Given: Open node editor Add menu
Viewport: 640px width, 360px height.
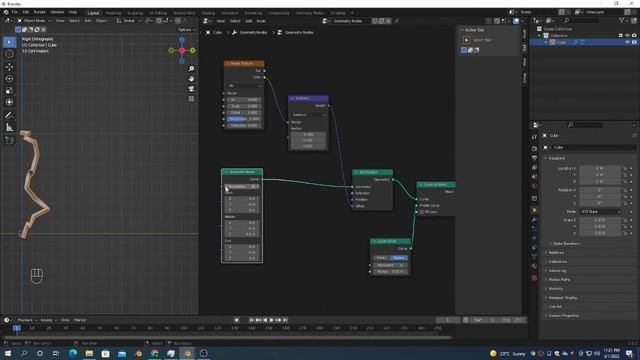Looking at the screenshot, I should pyautogui.click(x=249, y=21).
